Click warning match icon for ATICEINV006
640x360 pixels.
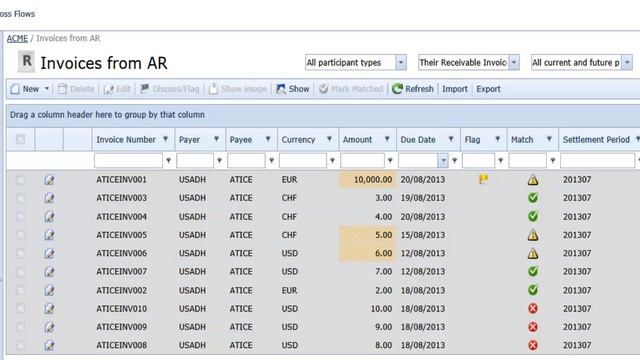(x=533, y=253)
